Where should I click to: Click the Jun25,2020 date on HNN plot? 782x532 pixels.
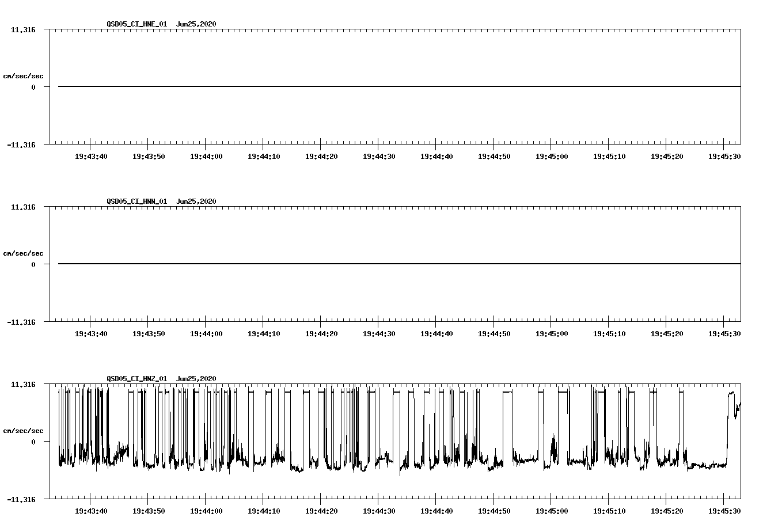(x=196, y=201)
